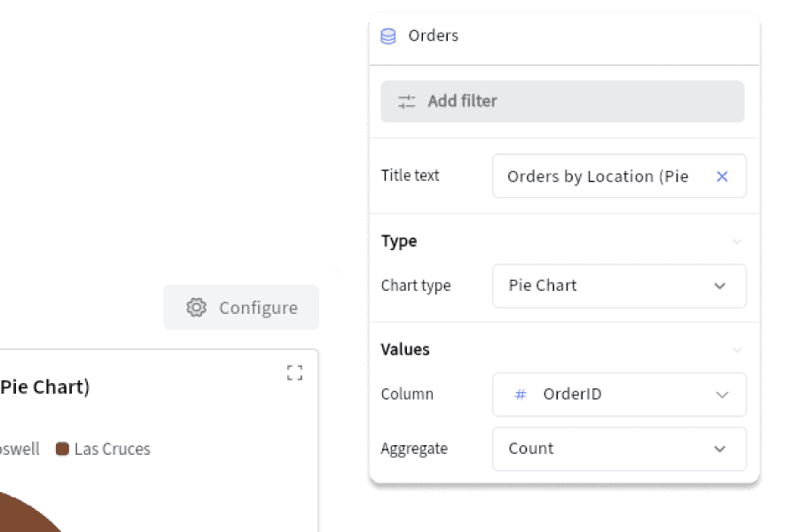The image size is (798, 532).
Task: Toggle the Las Cruces legend entry
Action: point(104,449)
